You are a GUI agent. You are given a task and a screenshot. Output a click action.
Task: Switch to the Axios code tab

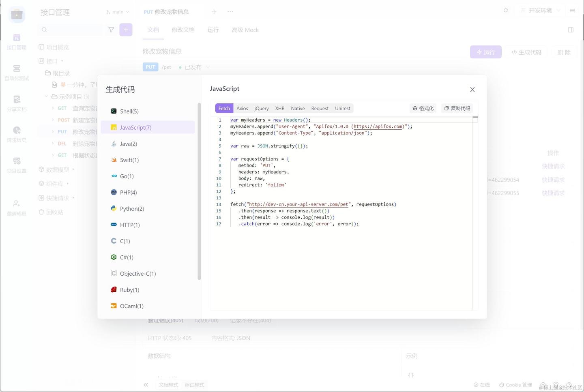tap(242, 108)
